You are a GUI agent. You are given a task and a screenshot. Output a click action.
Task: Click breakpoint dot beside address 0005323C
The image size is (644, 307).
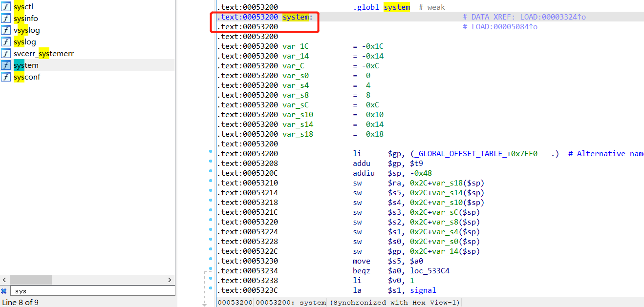(x=211, y=289)
